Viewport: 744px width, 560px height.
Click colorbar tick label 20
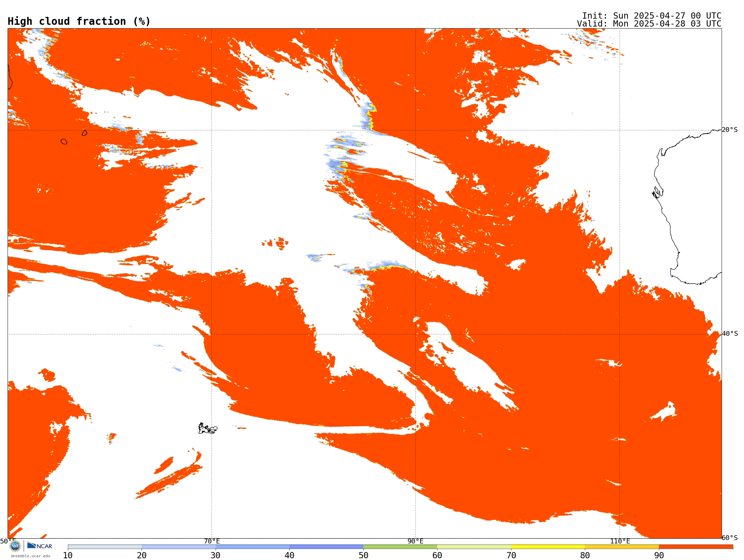[x=142, y=556]
